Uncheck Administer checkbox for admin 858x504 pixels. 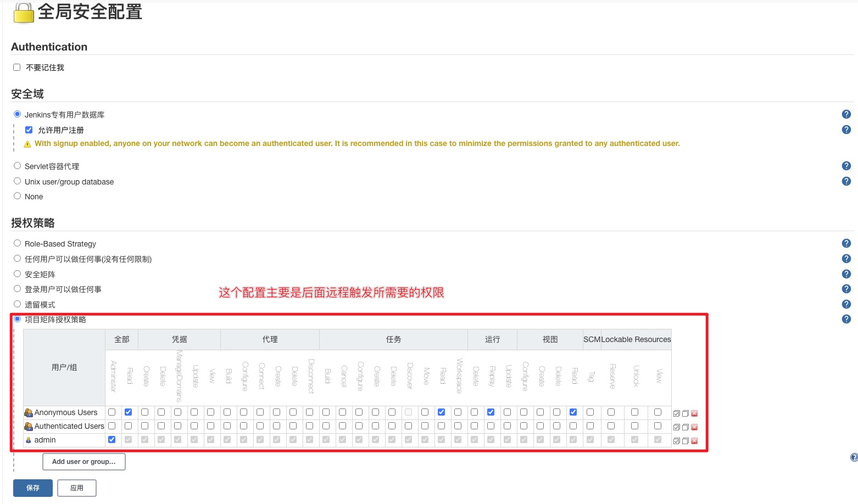coord(112,439)
